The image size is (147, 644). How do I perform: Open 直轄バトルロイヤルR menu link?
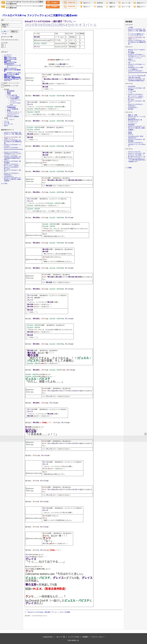pyautogui.click(x=10, y=58)
